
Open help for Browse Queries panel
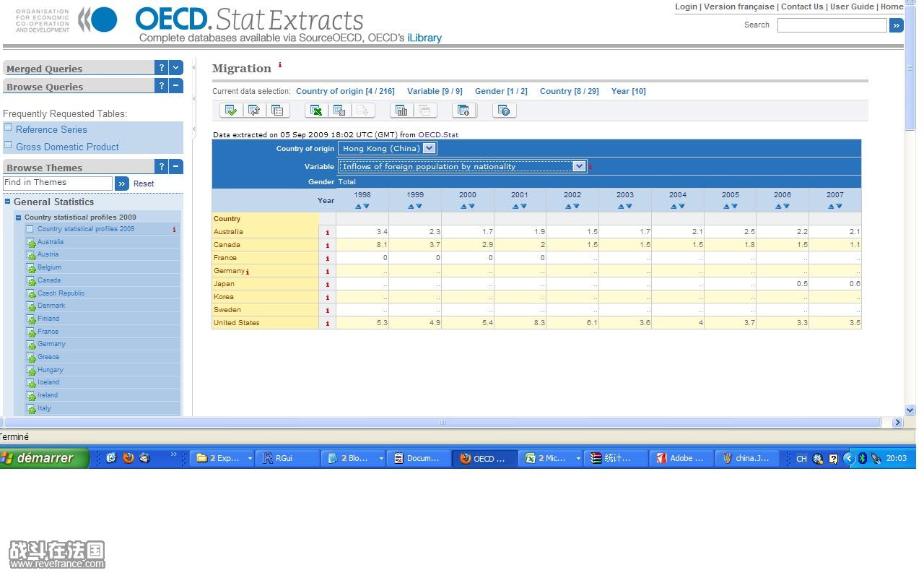tap(162, 86)
